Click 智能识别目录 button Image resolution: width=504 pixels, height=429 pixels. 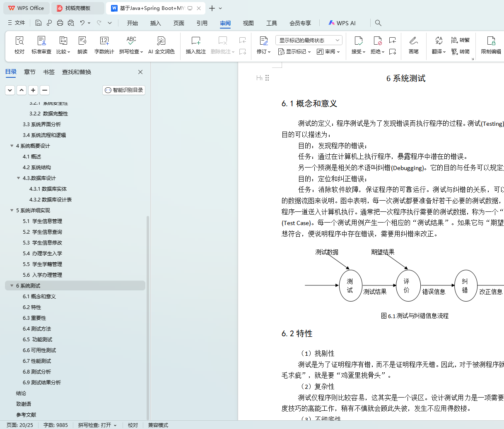(124, 90)
